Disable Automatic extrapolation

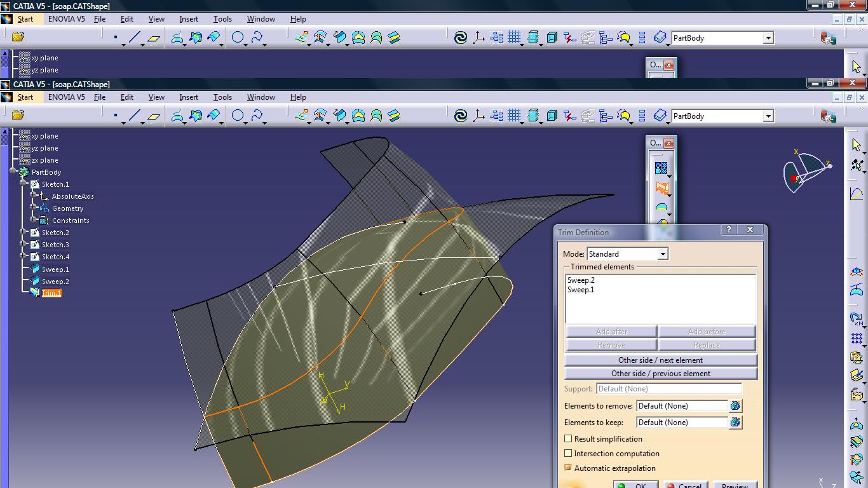(568, 468)
